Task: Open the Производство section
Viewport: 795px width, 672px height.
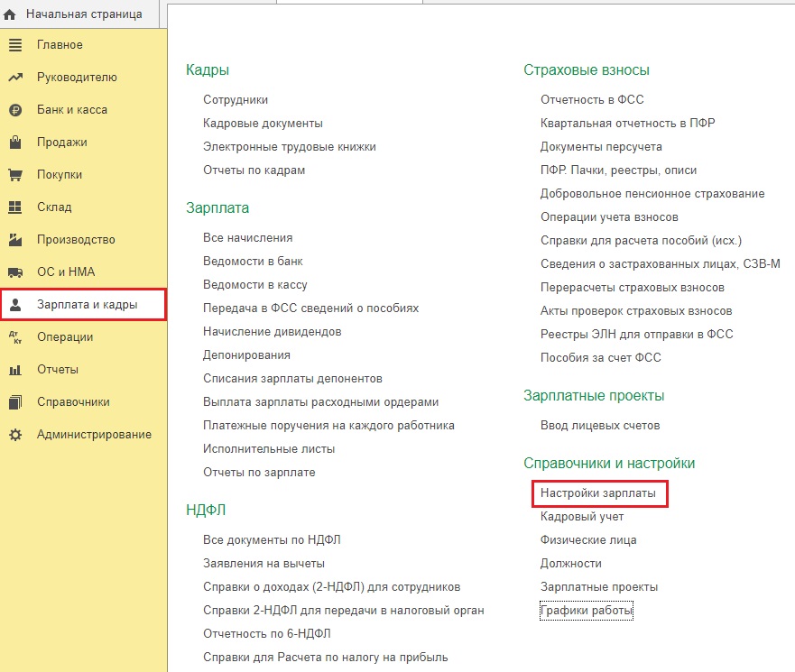Action: click(76, 239)
